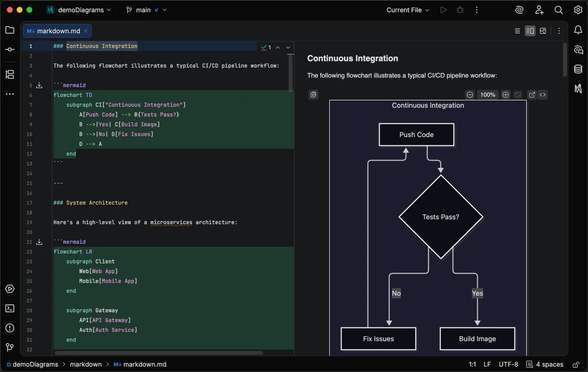Open the inspections widget showing 1
Viewport: 588px width, 372px height.
coord(266,47)
